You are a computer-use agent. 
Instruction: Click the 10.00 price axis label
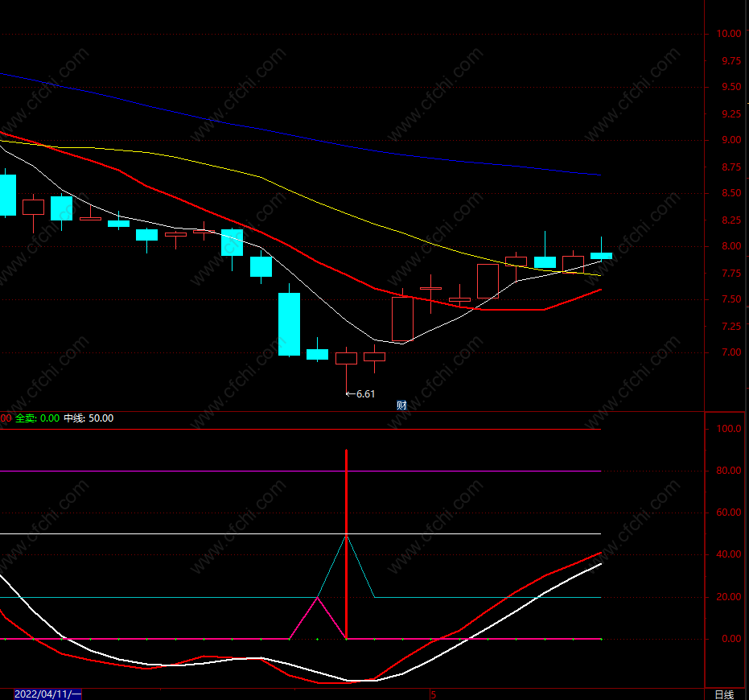tap(728, 34)
